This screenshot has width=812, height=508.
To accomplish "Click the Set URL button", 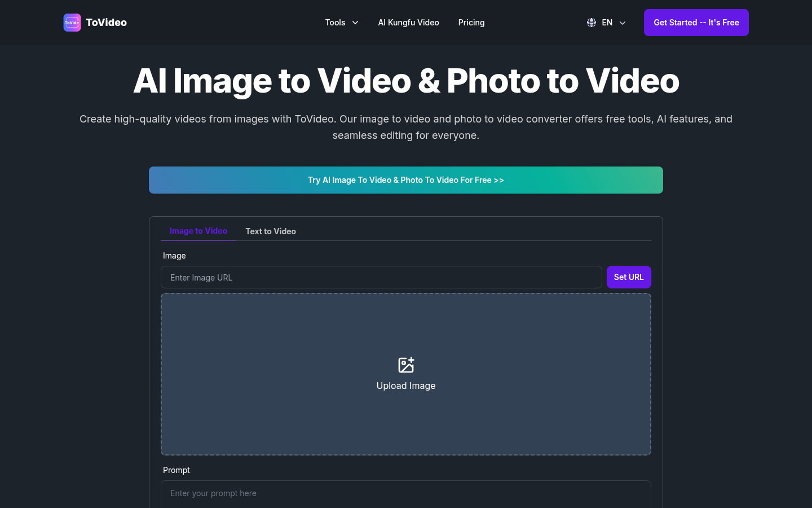I will (629, 277).
